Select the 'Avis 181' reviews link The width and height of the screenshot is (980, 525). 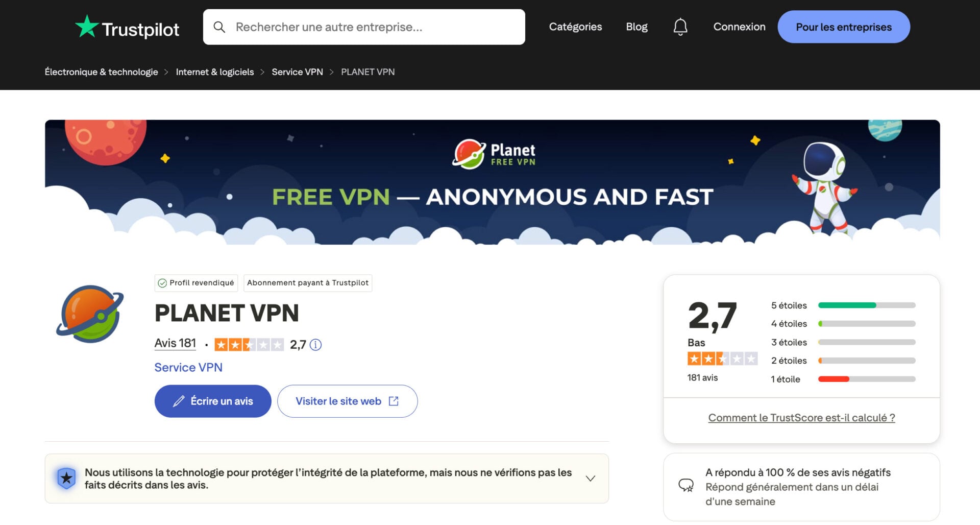175,343
